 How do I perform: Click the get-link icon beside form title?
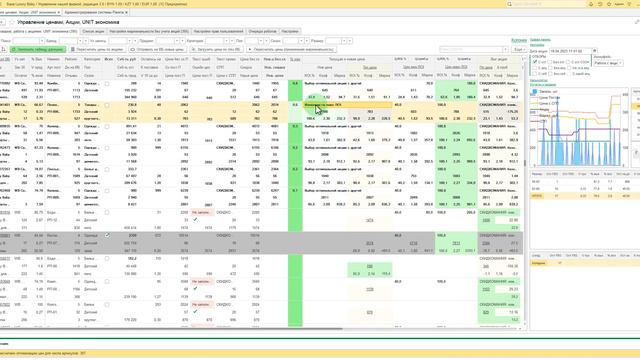637,22
